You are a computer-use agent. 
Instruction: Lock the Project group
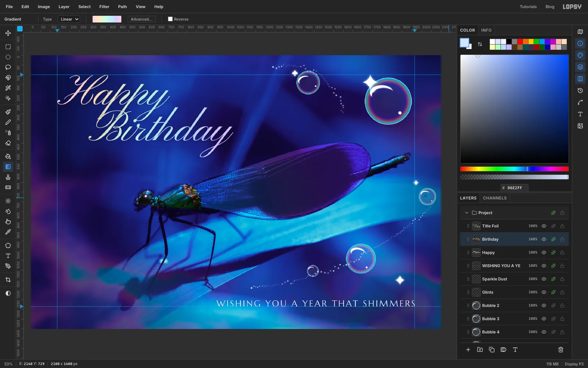562,213
